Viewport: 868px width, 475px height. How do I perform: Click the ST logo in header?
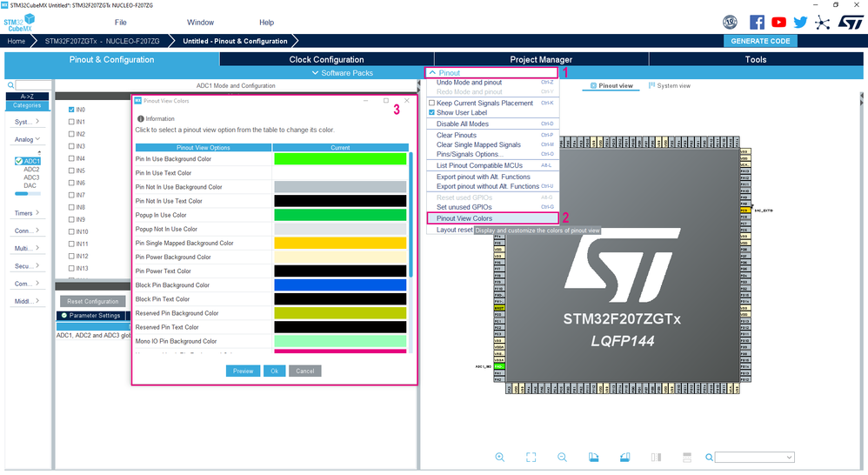click(851, 22)
